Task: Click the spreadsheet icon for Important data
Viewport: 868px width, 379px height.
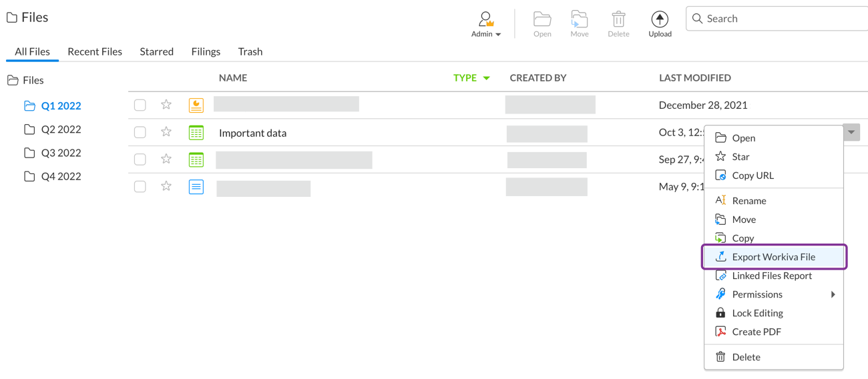Action: [x=196, y=133]
